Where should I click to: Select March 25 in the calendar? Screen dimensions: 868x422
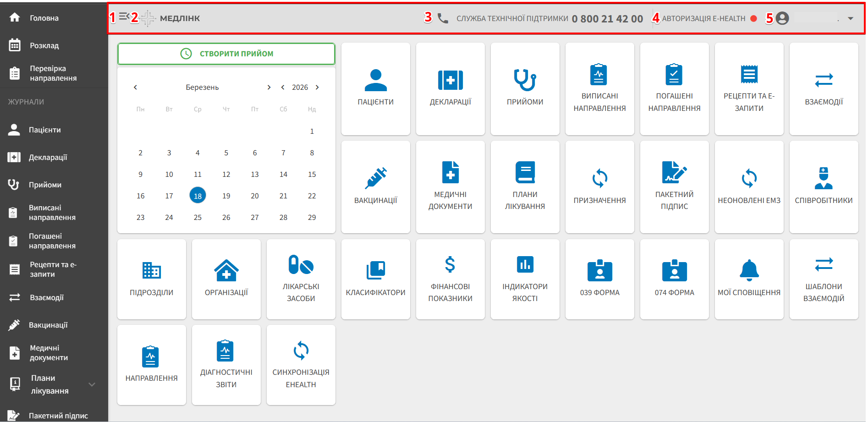[x=198, y=217]
